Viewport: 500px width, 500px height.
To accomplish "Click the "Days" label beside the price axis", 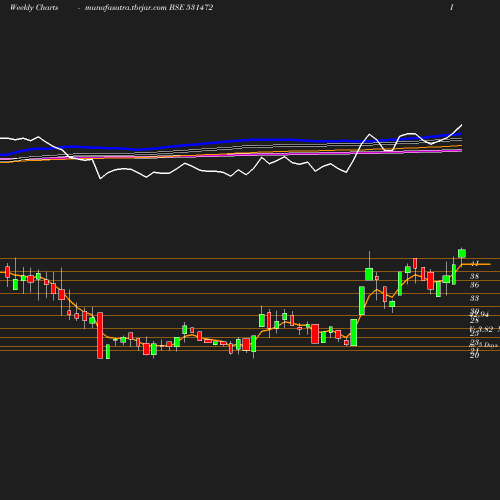I will pos(491,345).
